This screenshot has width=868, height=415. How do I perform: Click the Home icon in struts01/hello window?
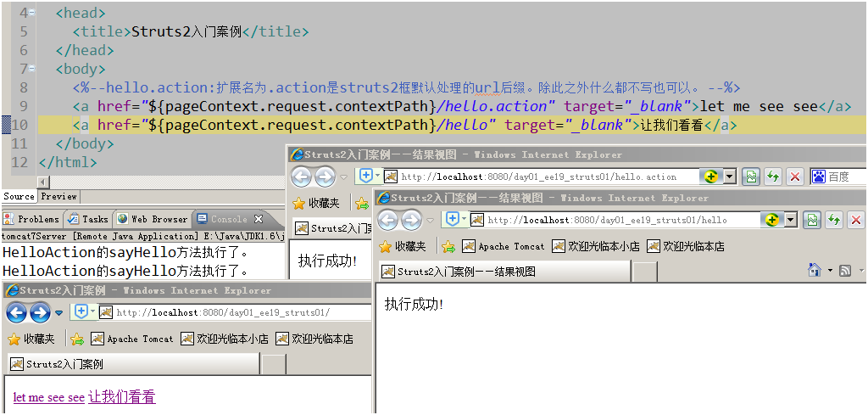815,271
